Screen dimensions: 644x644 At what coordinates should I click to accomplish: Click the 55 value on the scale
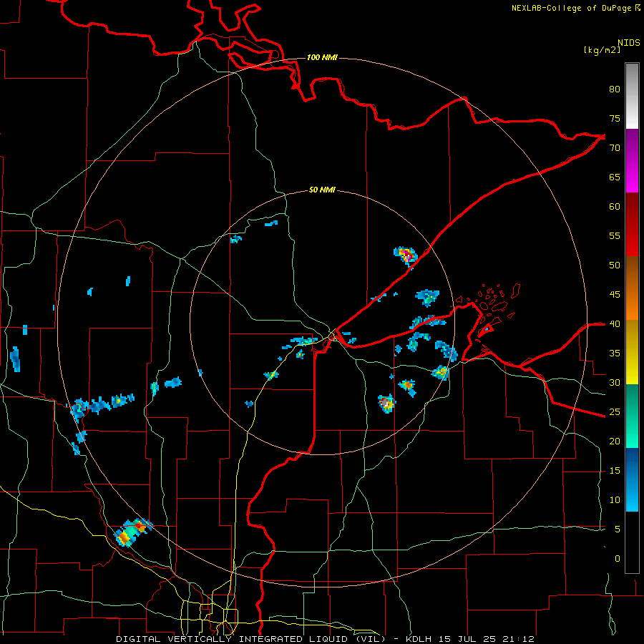click(615, 235)
